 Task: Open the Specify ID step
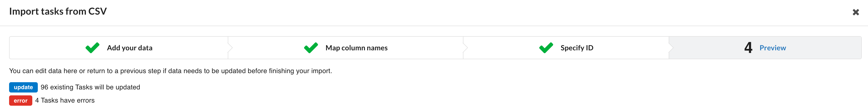click(x=577, y=48)
